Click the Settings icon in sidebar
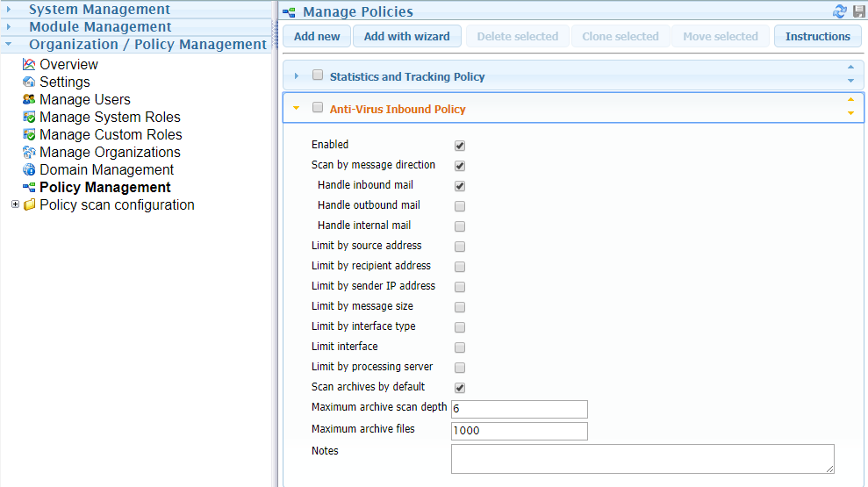Screen dimensions: 868x487 tap(29, 82)
